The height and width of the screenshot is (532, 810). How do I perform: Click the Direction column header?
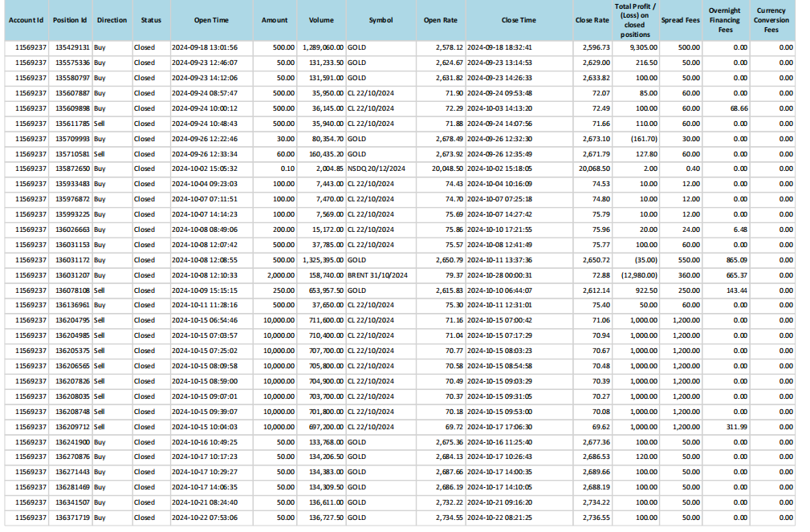pyautogui.click(x=112, y=20)
